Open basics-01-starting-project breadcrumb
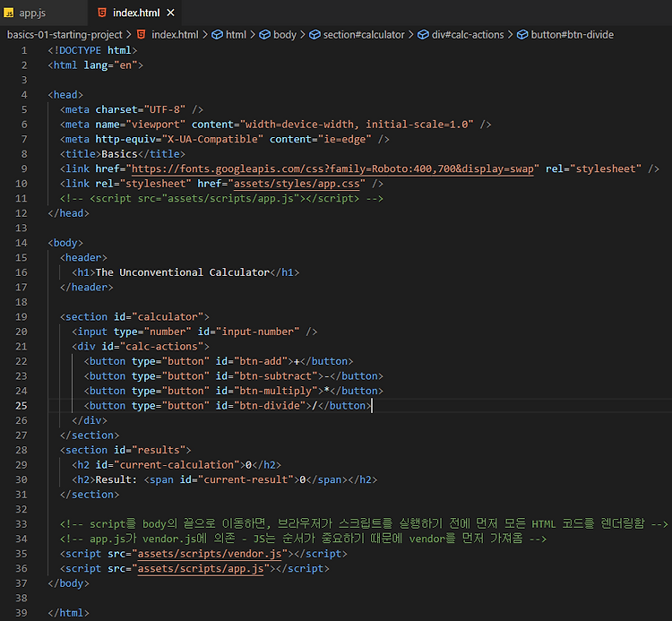This screenshot has width=672, height=621. click(65, 35)
